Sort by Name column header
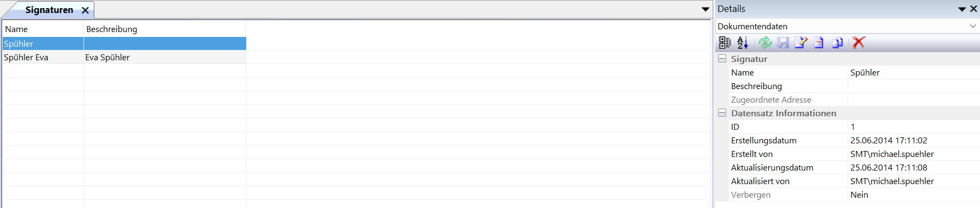This screenshot has height=208, width=980. tap(43, 29)
